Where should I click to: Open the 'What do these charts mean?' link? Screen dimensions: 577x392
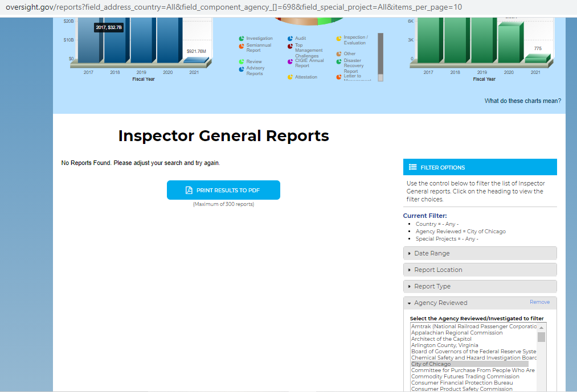[522, 101]
